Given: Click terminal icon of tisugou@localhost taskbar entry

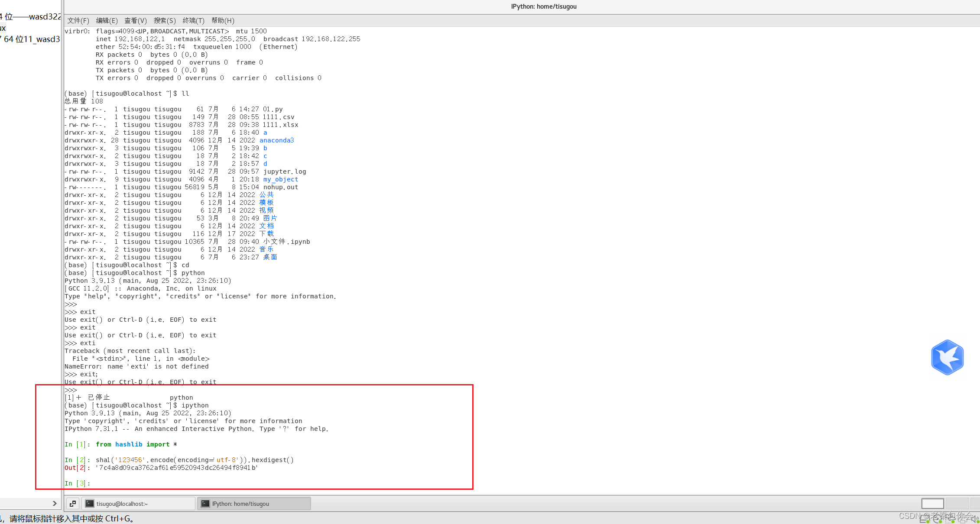Looking at the screenshot, I should pos(89,504).
